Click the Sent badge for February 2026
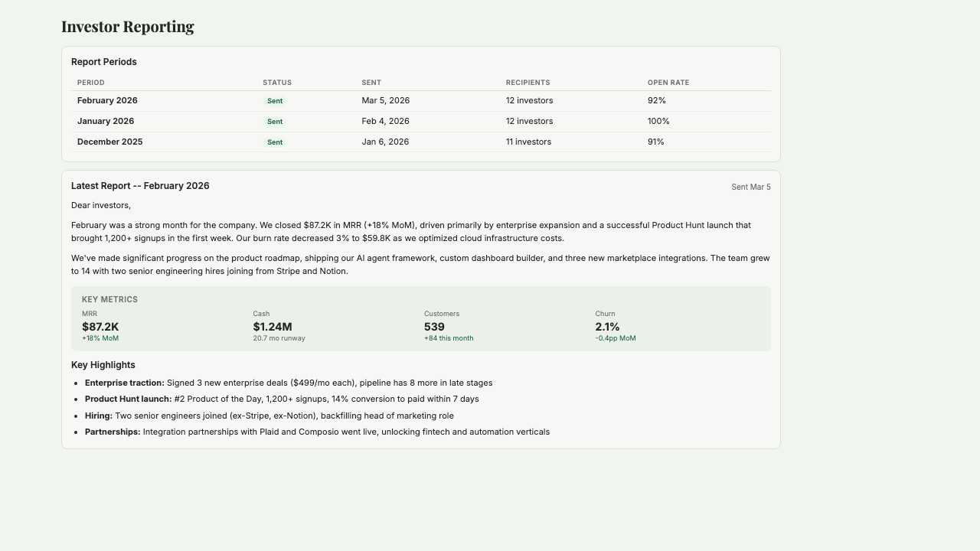Viewport: 980px width, 551px height. [275, 100]
